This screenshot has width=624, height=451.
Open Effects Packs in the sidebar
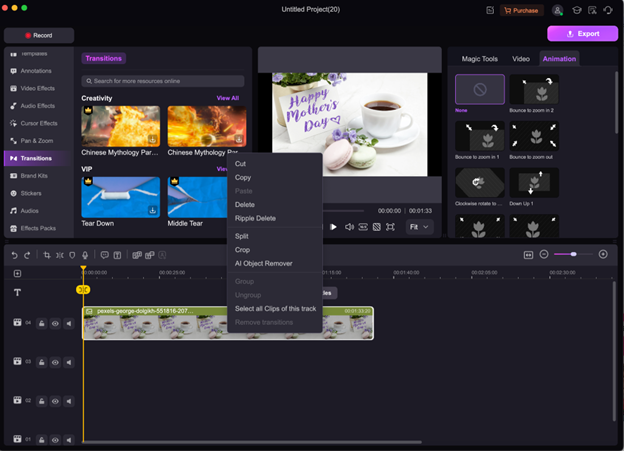click(38, 228)
